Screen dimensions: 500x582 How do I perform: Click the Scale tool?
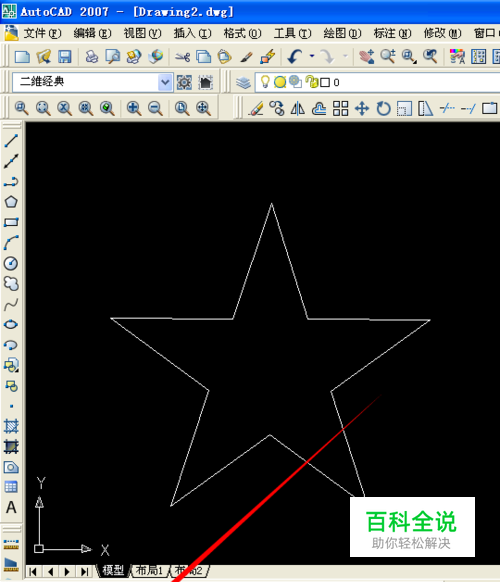point(404,109)
